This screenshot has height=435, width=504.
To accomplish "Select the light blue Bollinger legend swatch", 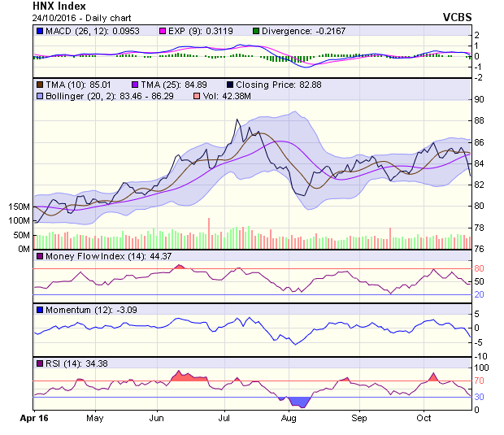I will tap(39, 96).
